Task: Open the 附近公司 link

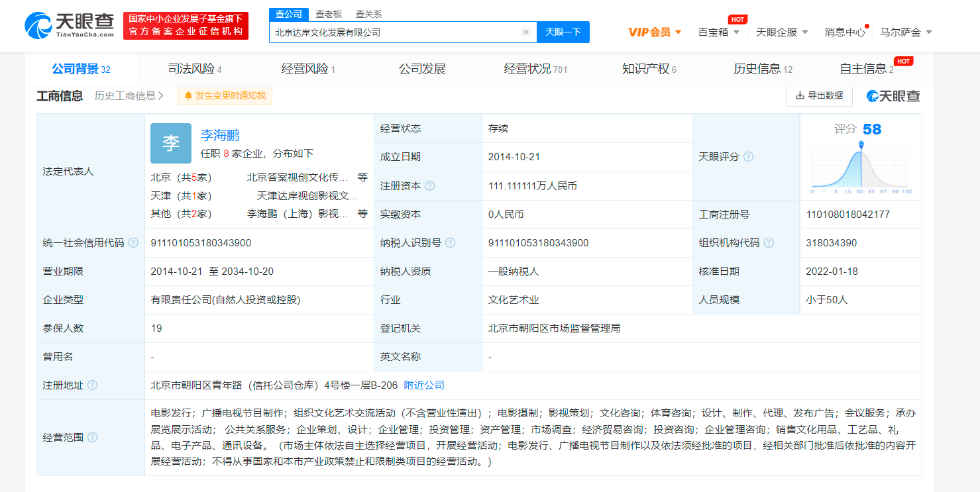Action: 424,385
